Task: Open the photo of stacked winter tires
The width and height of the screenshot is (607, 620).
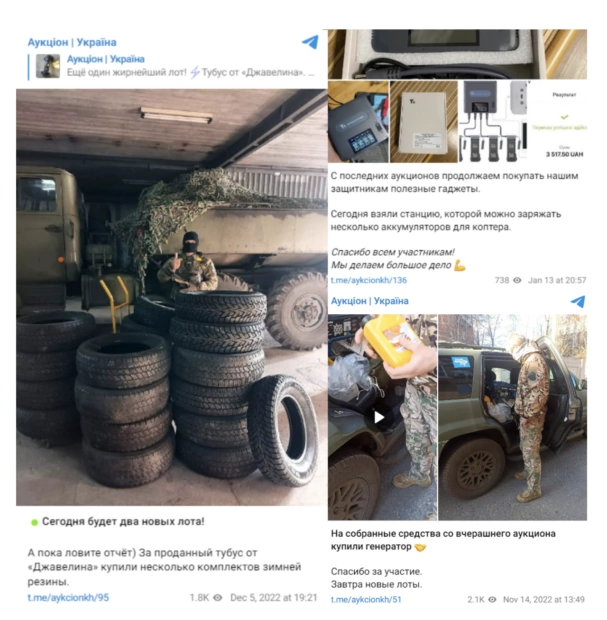Action: pos(172,297)
